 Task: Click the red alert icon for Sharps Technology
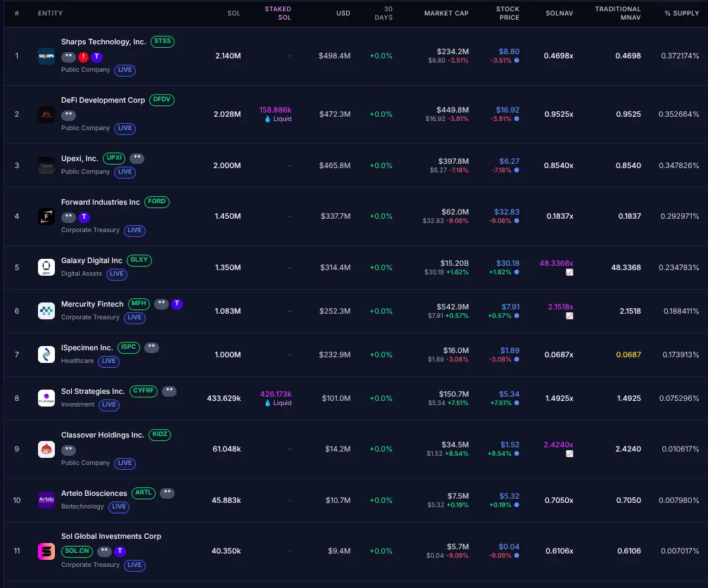(83, 57)
